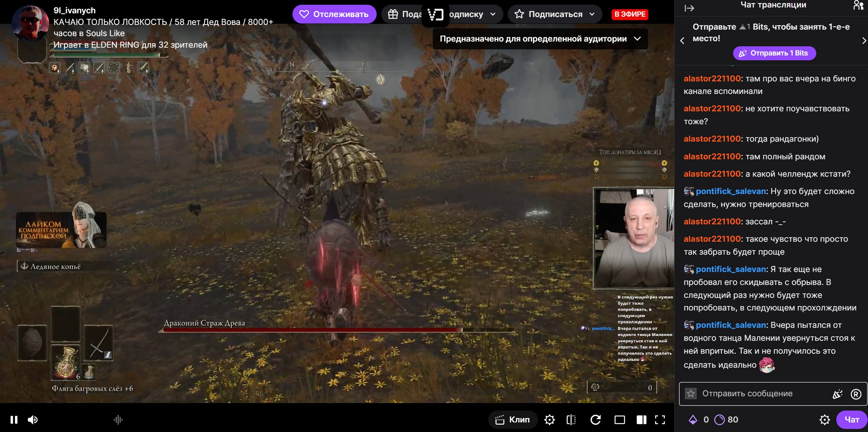
Task: Open the 9l_ivanych channel name link
Action: point(75,10)
